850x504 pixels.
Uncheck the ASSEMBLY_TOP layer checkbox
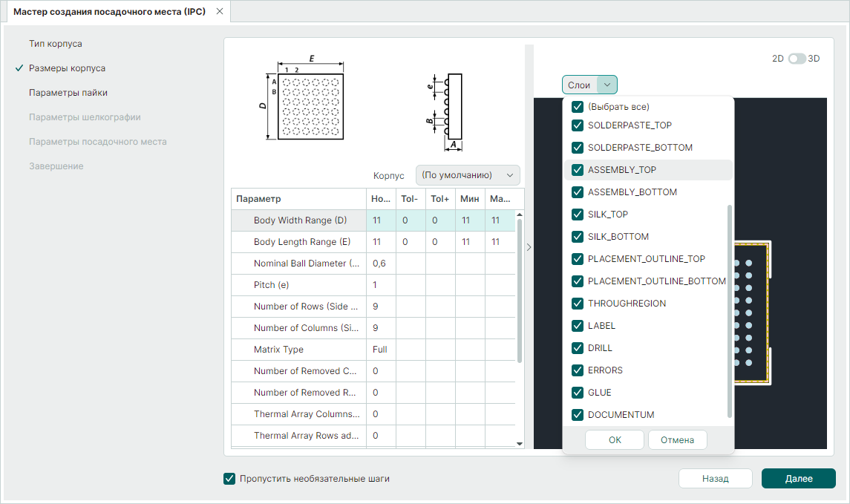coord(577,170)
